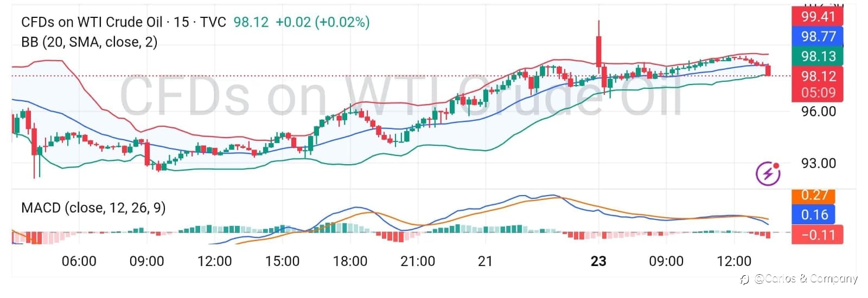Click the 96.00 price axis level

[x=818, y=112]
